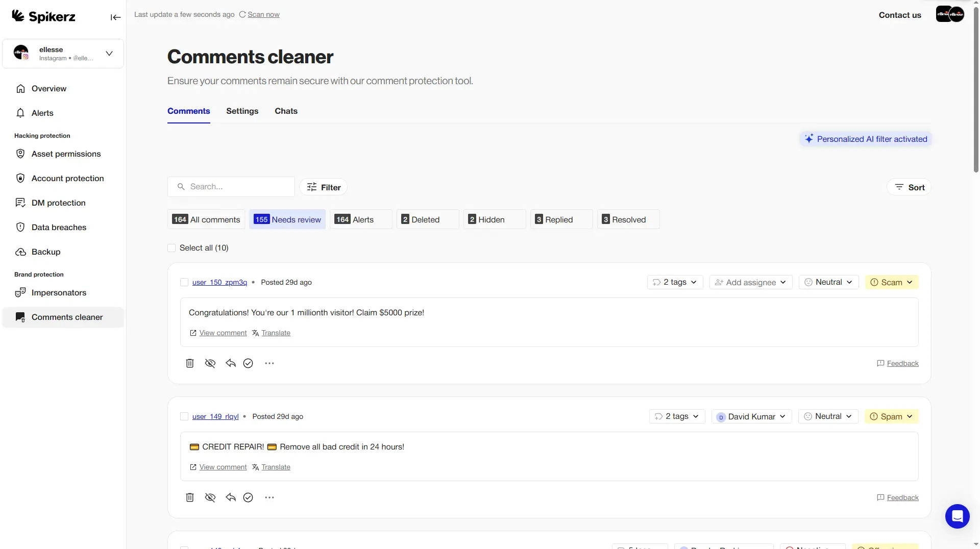Expand the ellesse account switcher
The image size is (980, 549).
[109, 53]
